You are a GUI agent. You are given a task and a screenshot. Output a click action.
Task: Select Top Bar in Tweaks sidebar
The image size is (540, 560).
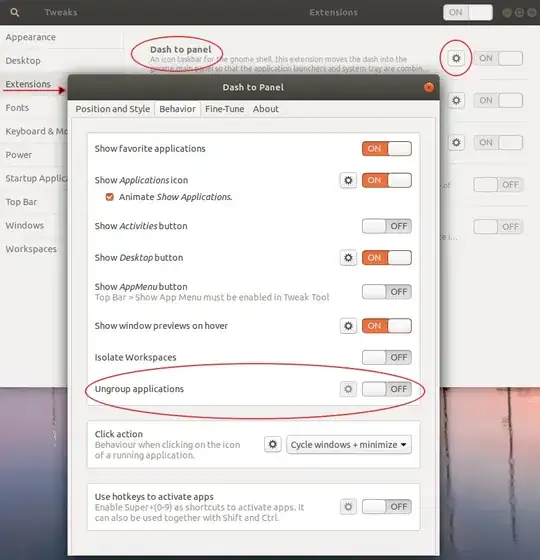click(x=21, y=202)
